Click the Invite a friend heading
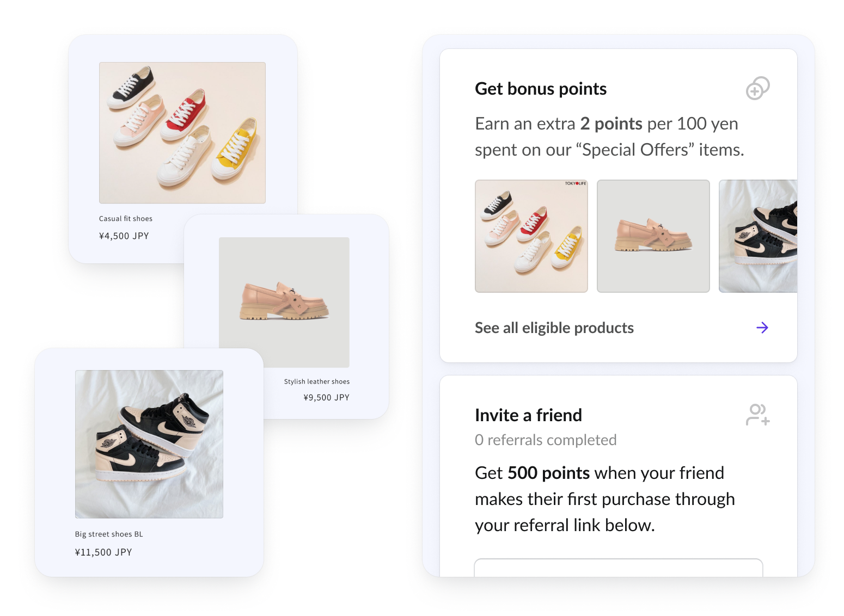Screen dimensions: 844x616 pos(528,415)
